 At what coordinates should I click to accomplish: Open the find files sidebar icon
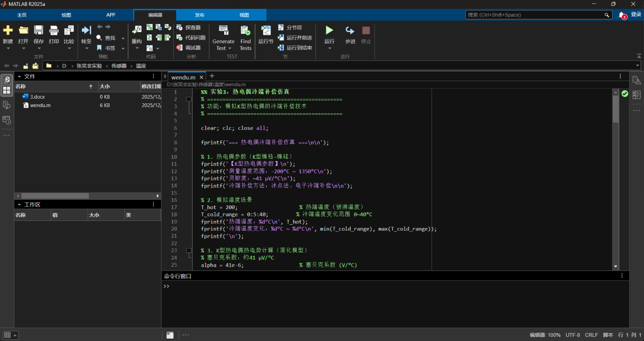7,105
